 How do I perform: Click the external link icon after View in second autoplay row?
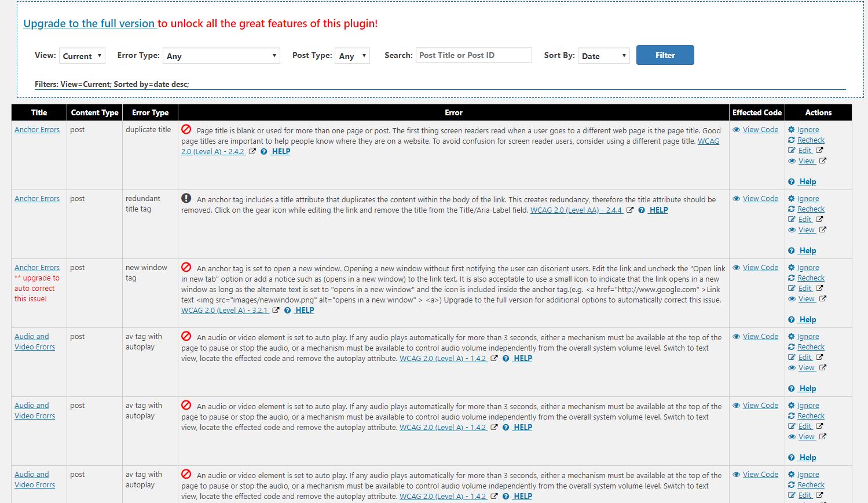point(823,437)
